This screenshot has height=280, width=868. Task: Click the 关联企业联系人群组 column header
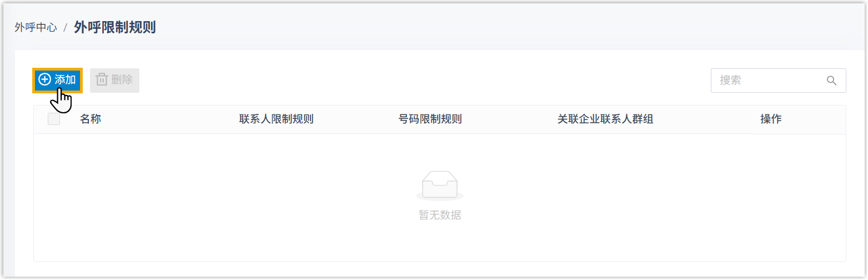pos(605,119)
